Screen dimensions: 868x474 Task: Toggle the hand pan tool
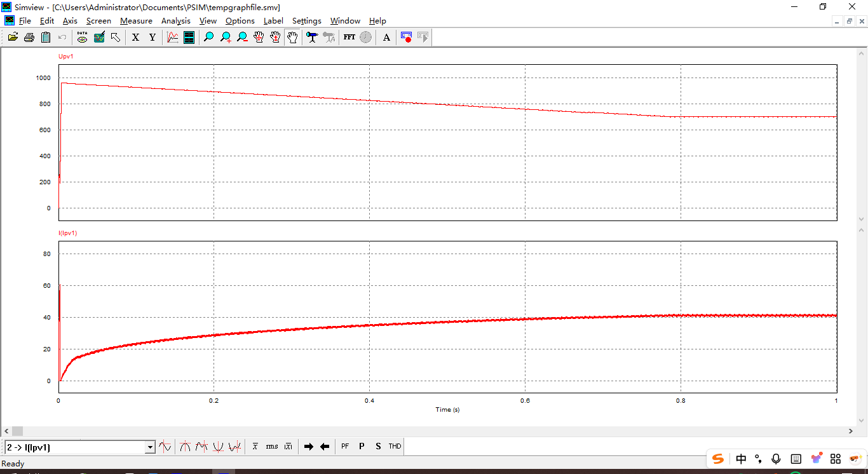(x=292, y=37)
